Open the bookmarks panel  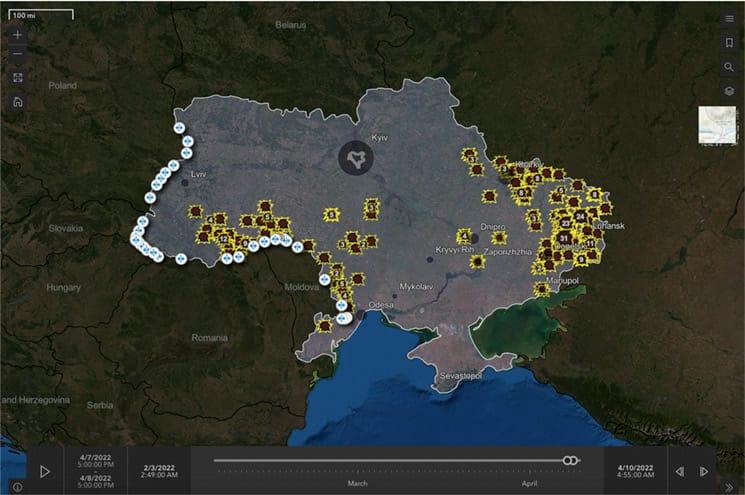[x=728, y=43]
